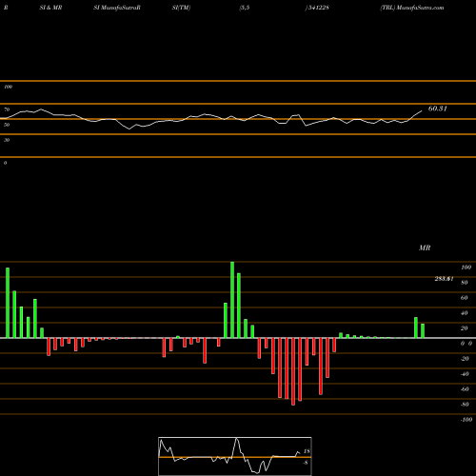Click the 40 label on MR axis
This screenshot has height=476, width=476.
(465, 313)
